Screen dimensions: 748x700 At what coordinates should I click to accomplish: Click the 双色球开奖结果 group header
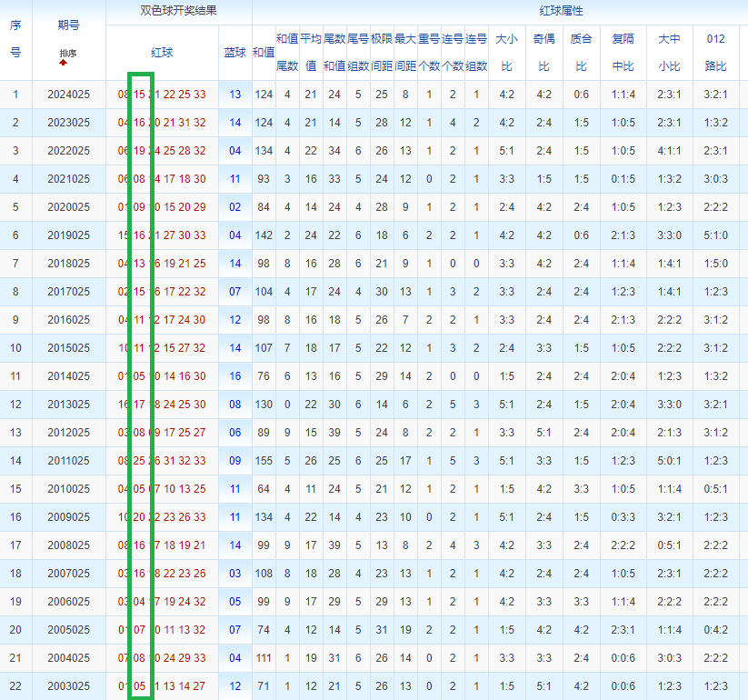coord(178,12)
